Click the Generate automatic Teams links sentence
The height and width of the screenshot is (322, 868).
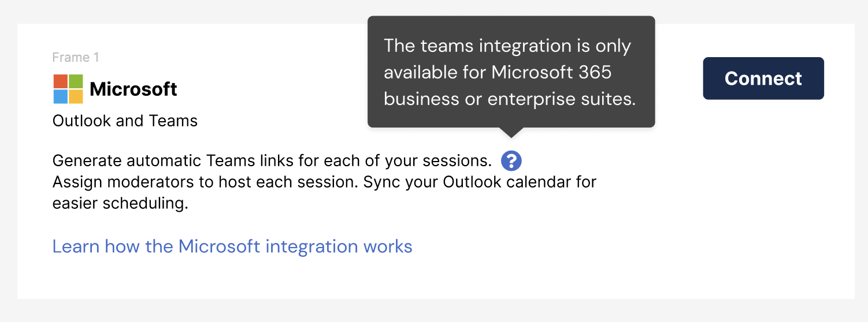(272, 160)
